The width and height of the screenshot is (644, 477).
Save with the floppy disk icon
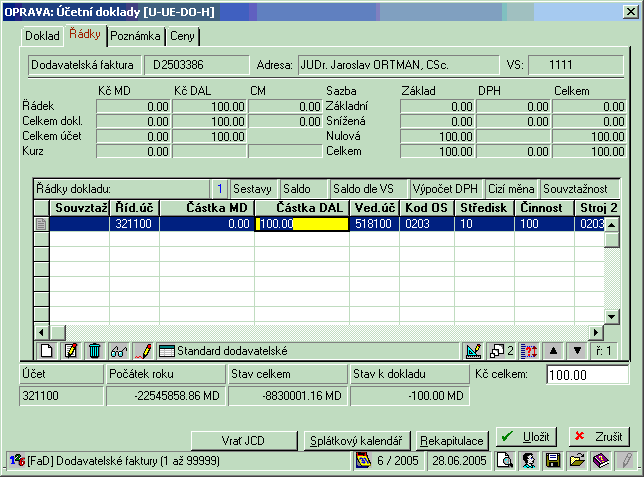coord(553,460)
